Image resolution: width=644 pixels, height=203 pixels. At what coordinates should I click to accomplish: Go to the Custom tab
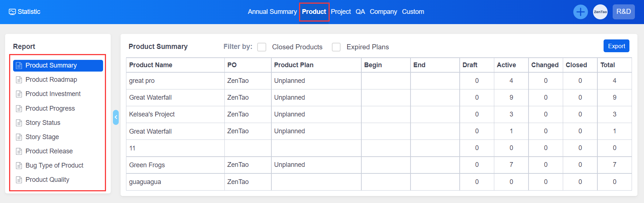[413, 12]
